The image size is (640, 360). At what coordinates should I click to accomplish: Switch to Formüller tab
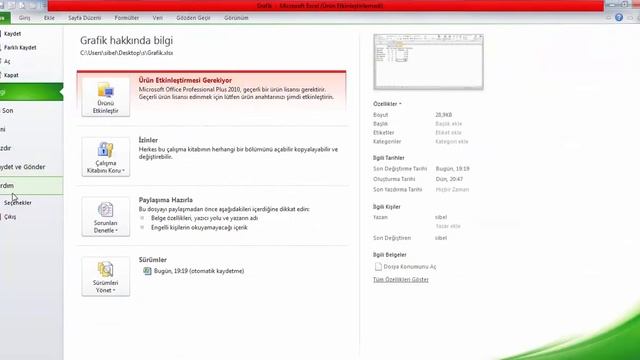click(127, 18)
